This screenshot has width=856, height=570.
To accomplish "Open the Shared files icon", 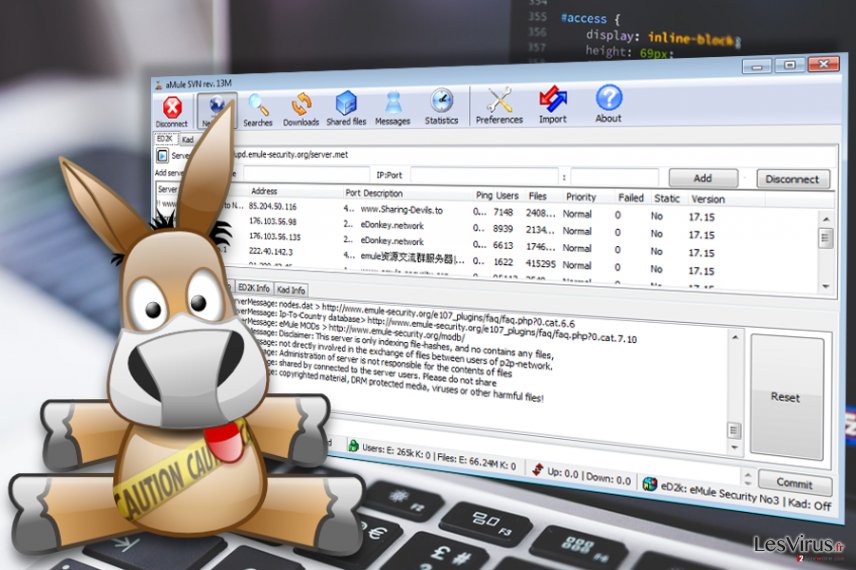I will coord(346,108).
